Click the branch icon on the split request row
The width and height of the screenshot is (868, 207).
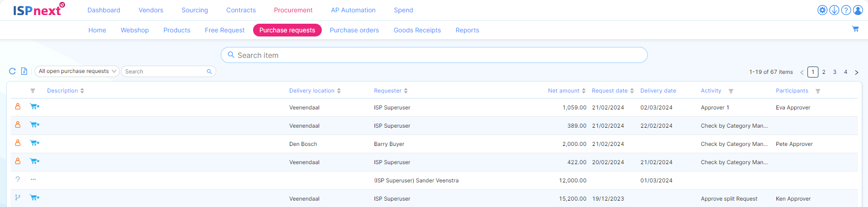coord(18,197)
